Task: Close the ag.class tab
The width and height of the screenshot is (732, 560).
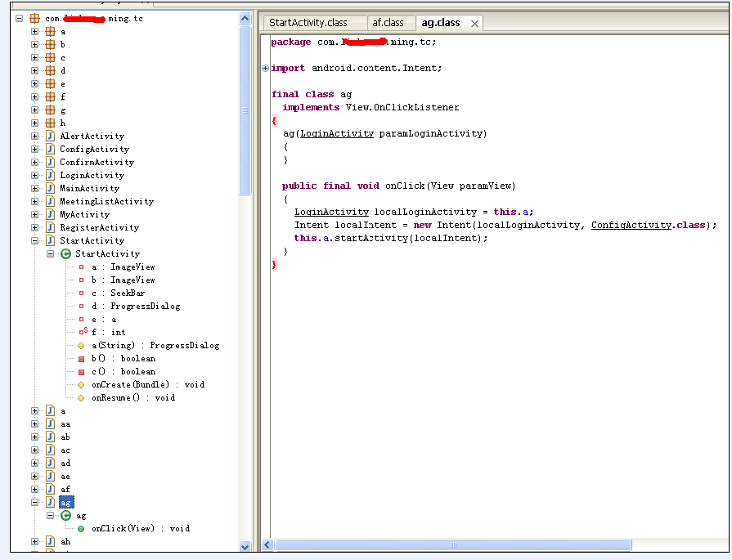Action: [x=474, y=24]
